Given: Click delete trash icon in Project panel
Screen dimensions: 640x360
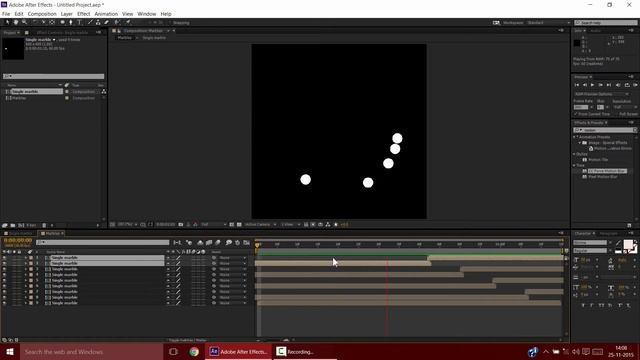Looking at the screenshot, I should (x=44, y=225).
